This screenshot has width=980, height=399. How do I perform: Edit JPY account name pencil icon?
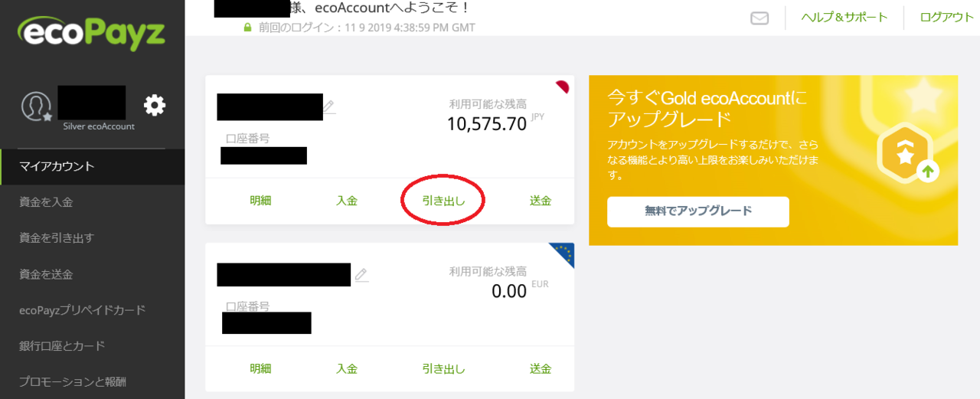tap(329, 106)
